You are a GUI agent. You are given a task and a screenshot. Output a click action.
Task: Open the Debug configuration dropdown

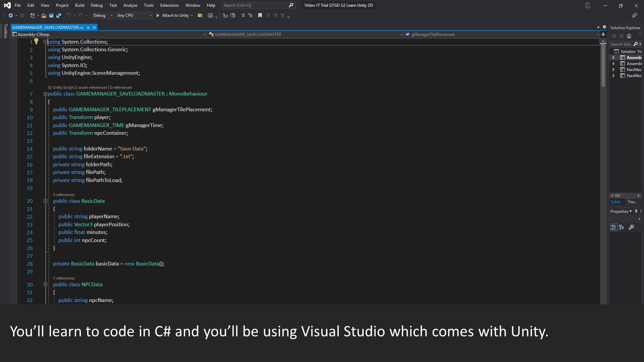tap(103, 15)
